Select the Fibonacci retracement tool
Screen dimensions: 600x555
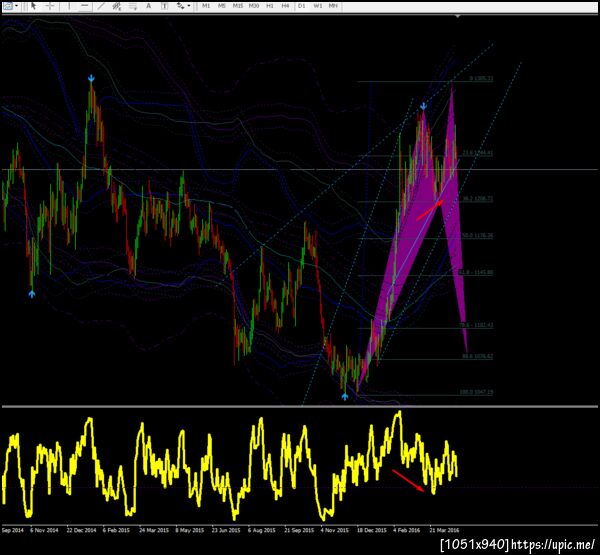pos(132,6)
